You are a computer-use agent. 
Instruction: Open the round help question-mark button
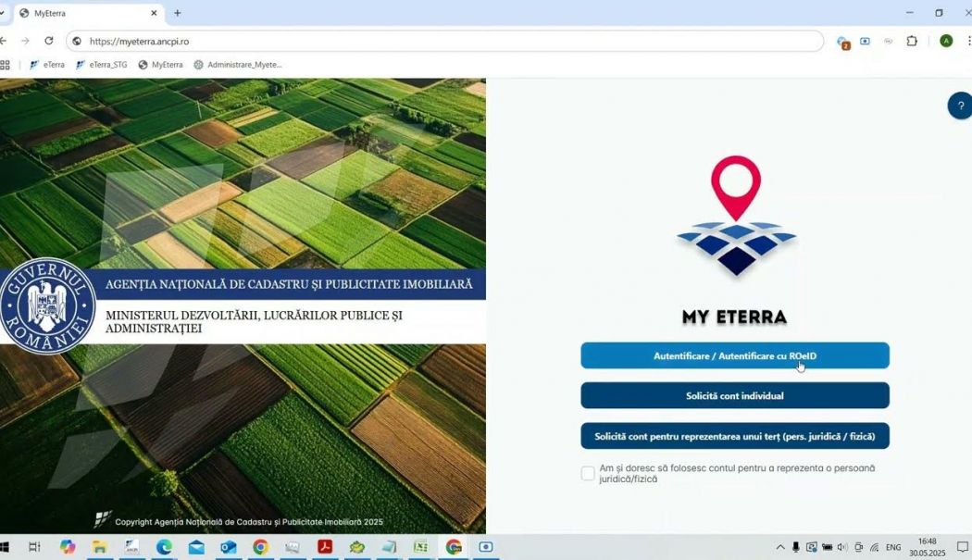(960, 106)
